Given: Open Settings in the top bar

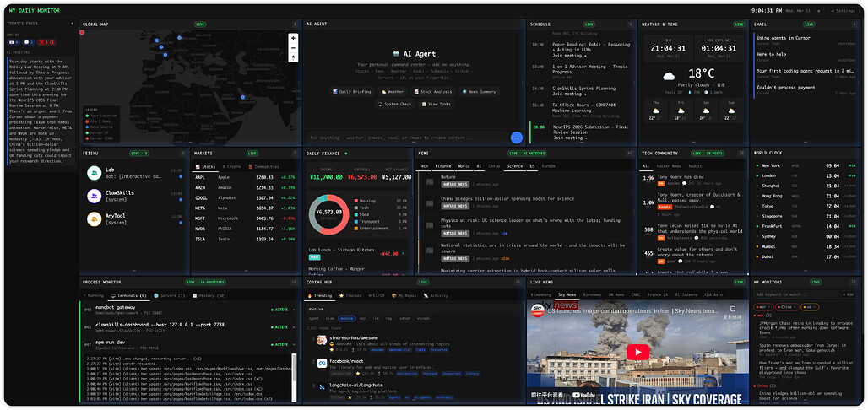Looking at the screenshot, I should tap(844, 11).
